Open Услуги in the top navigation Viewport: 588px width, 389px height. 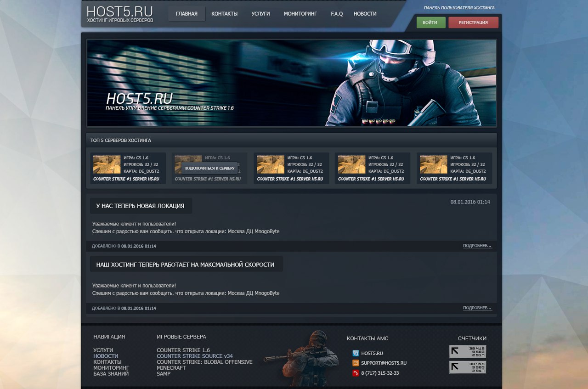260,14
